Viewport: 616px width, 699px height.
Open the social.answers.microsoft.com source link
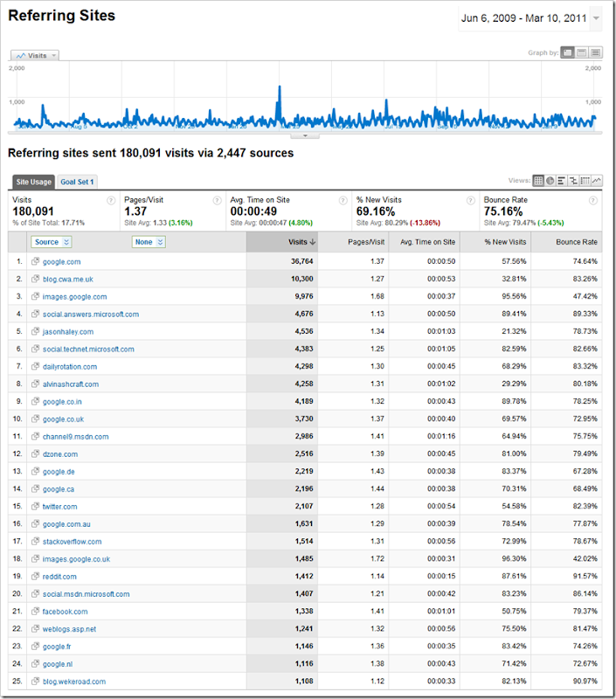[x=91, y=315]
